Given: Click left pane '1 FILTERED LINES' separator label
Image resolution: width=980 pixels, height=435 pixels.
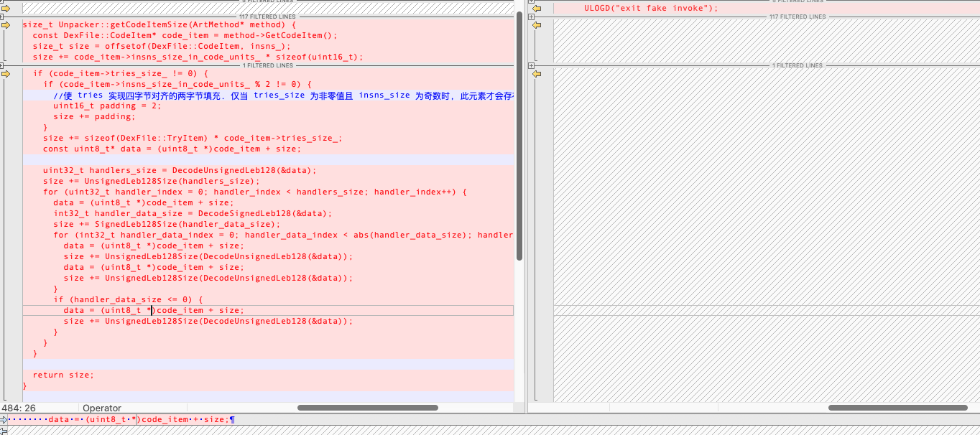Looking at the screenshot, I should click(x=268, y=65).
